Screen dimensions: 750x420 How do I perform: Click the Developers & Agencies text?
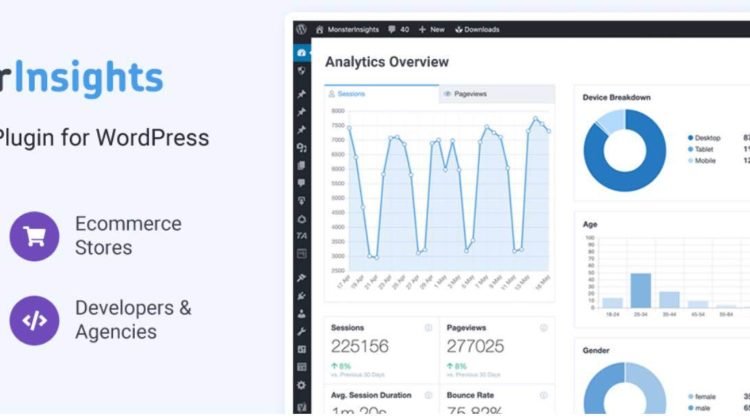(x=133, y=320)
